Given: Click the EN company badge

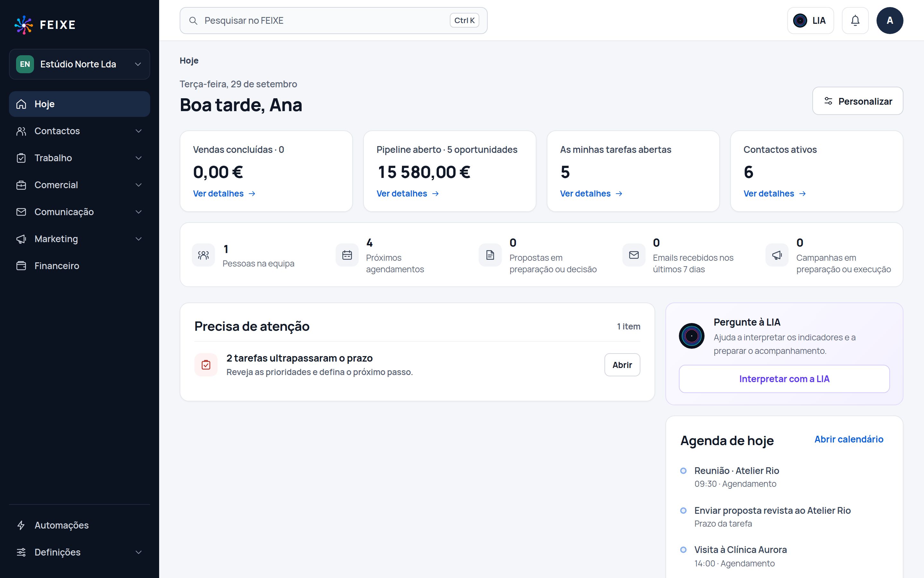Looking at the screenshot, I should [25, 64].
